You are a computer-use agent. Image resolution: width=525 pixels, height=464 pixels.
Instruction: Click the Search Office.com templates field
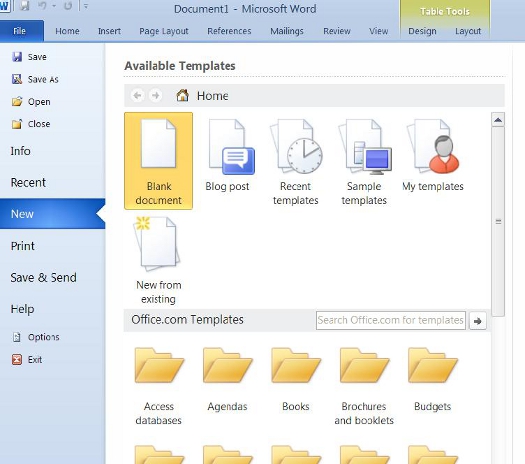(x=391, y=320)
